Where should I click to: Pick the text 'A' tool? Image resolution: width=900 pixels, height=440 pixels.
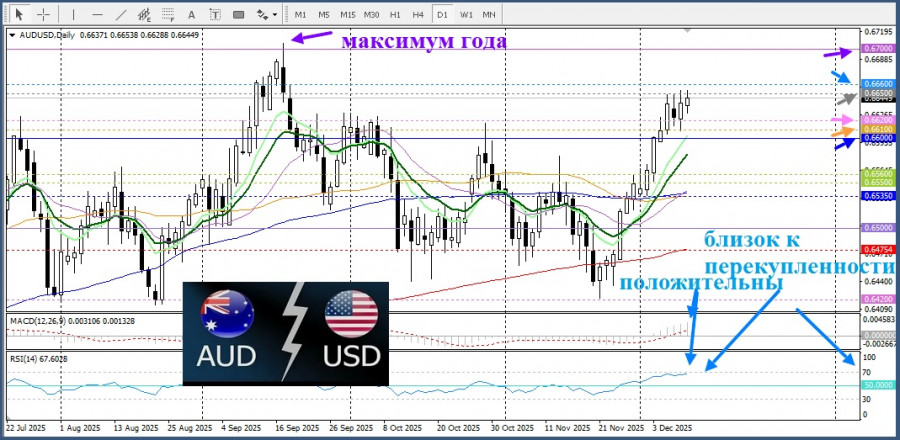[x=191, y=14]
